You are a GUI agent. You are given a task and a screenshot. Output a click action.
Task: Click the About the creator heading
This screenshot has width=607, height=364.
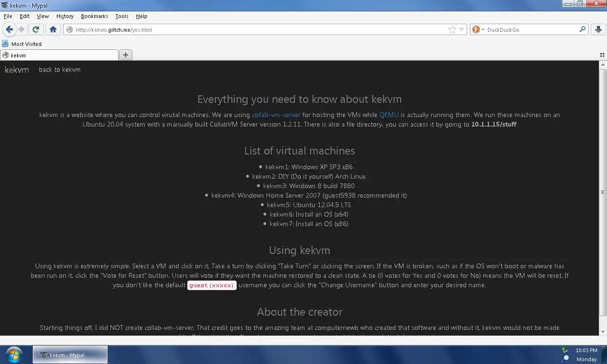299,312
